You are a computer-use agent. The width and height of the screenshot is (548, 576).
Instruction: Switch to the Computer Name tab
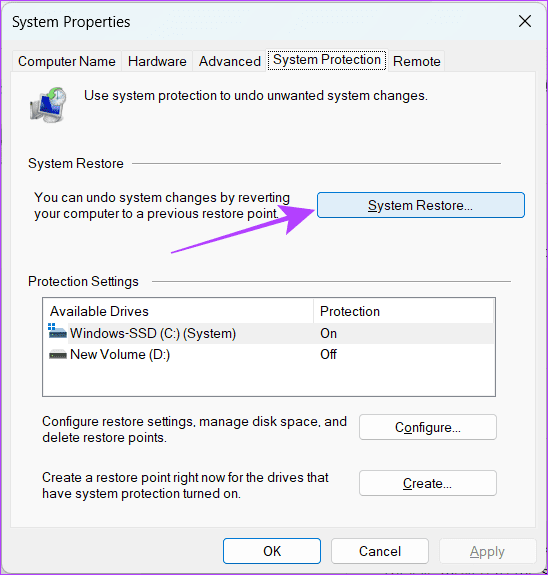click(66, 61)
